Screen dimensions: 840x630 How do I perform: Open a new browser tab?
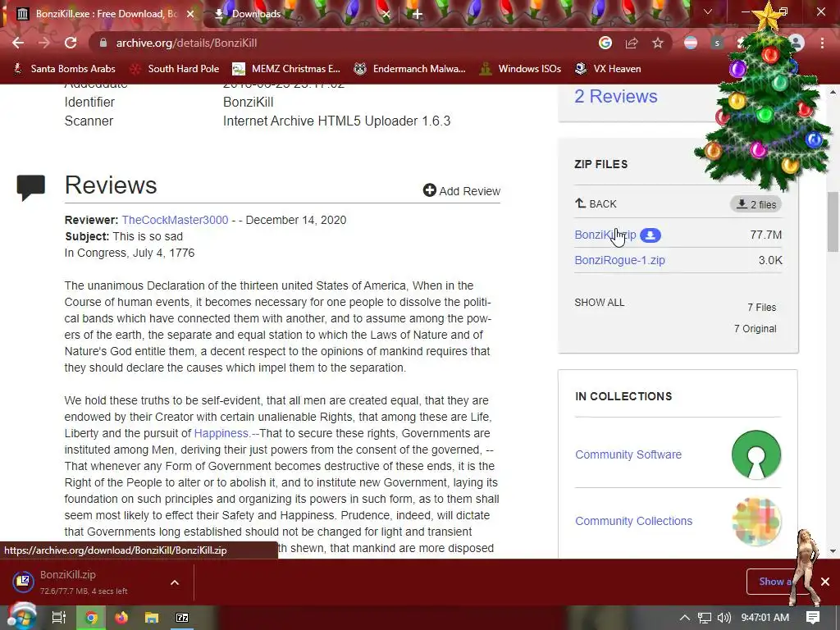click(x=418, y=14)
